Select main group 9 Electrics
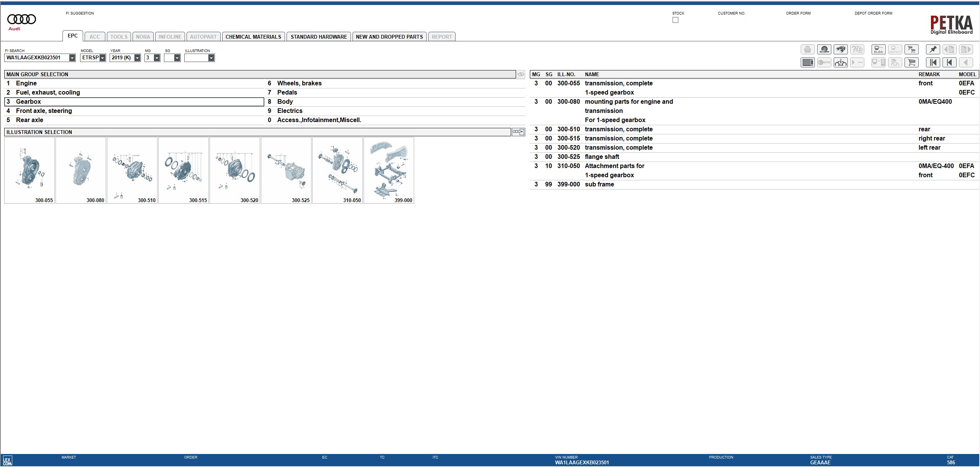Screen dimensions: 980x467 click(395, 111)
